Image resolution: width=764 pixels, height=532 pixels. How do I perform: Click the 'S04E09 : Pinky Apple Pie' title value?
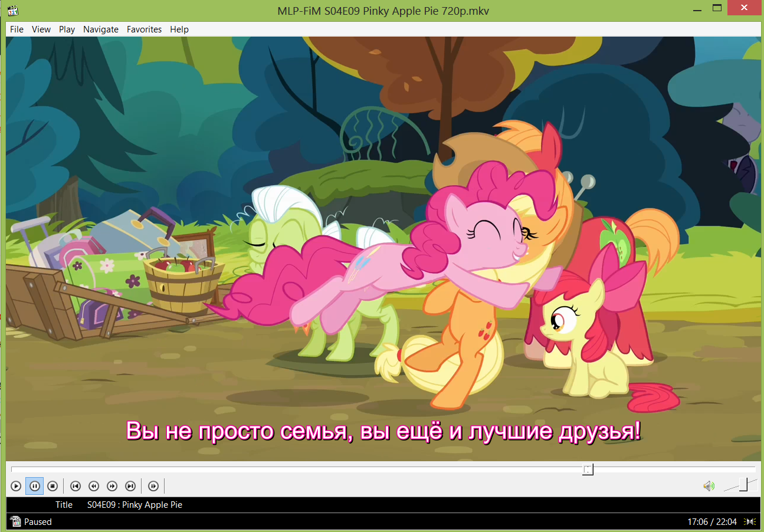135,505
